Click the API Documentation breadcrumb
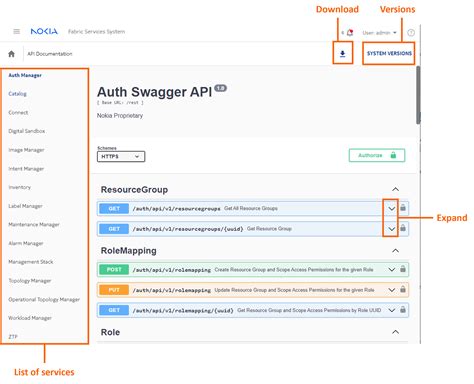The image size is (474, 384). [50, 54]
